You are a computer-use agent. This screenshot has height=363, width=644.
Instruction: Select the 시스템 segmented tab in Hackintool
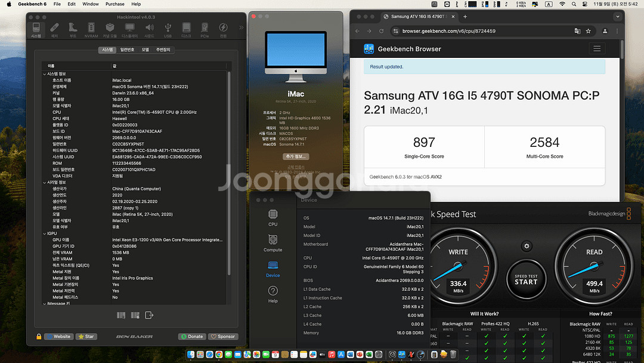107,50
